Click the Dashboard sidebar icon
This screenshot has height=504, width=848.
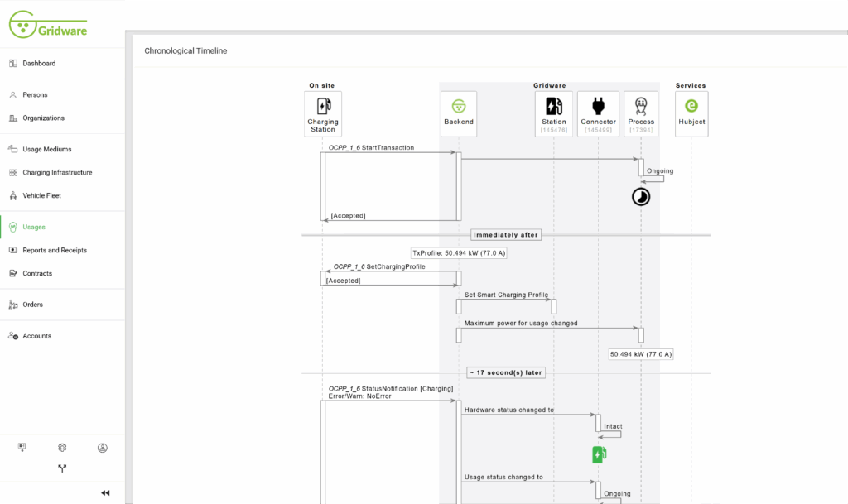13,63
